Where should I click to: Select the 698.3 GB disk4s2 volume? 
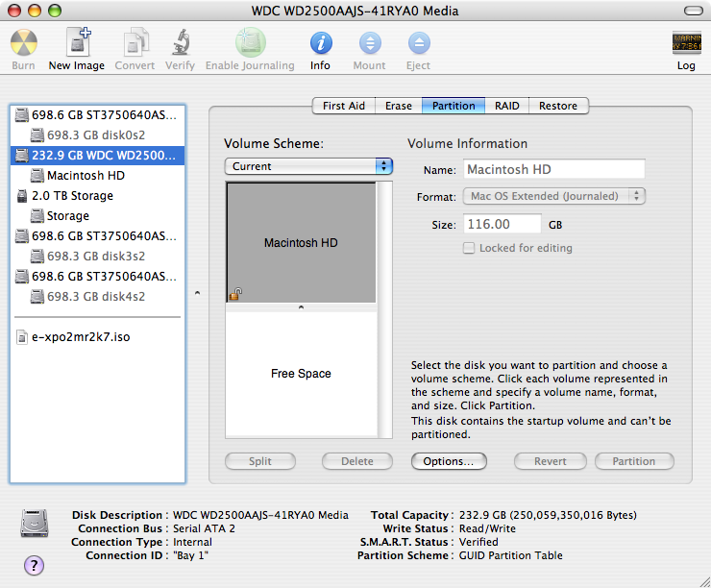97,297
